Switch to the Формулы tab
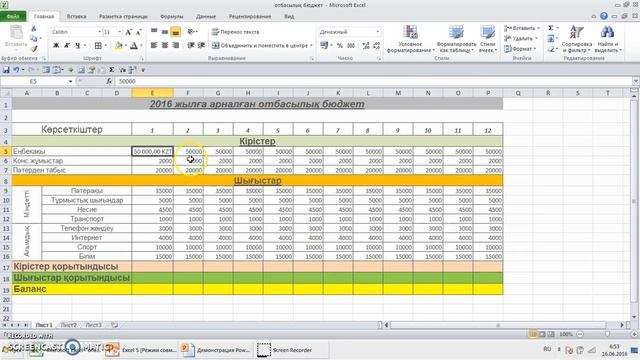 coord(171,16)
